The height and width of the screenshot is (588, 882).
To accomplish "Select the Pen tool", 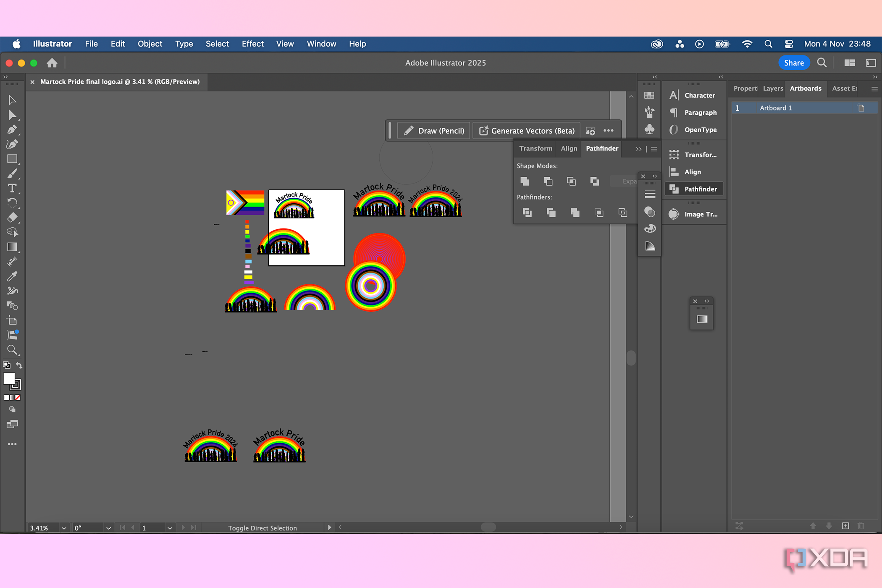I will coord(12,129).
